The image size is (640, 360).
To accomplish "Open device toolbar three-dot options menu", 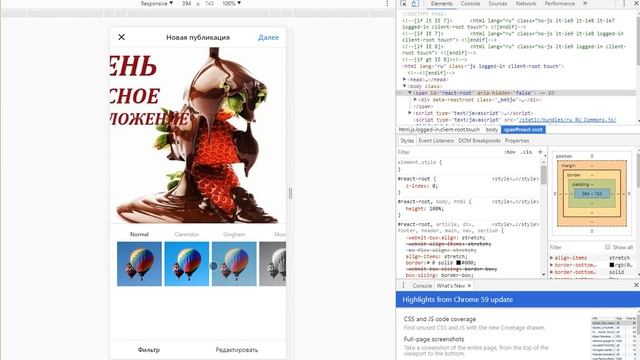I will click(387, 3).
